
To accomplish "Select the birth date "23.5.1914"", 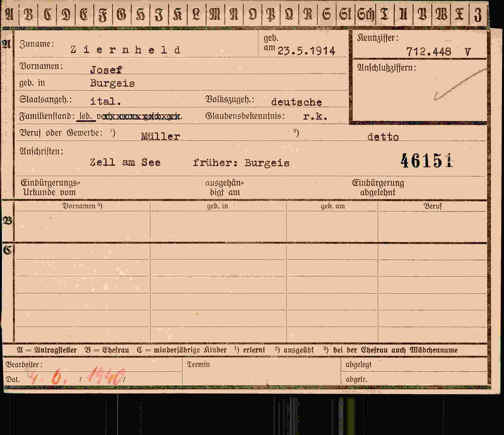I will coord(306,51).
